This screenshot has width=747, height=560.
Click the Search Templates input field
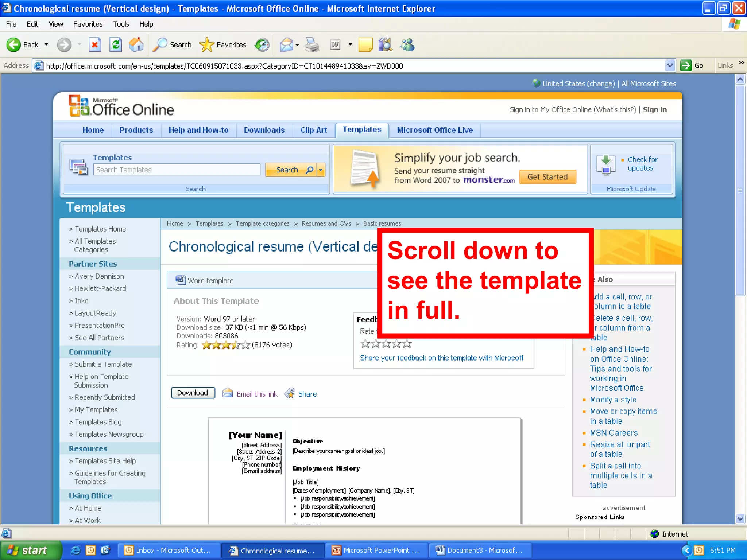177,170
